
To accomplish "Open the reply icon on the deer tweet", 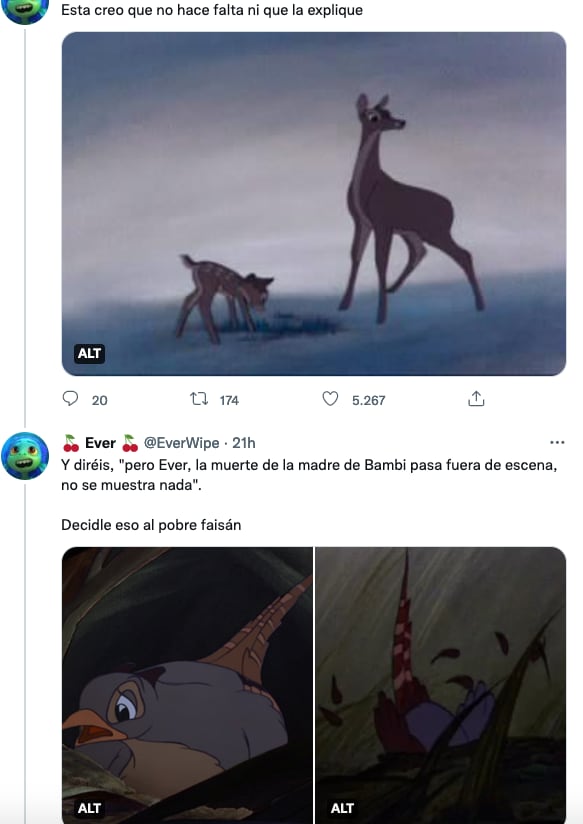I will (68, 400).
